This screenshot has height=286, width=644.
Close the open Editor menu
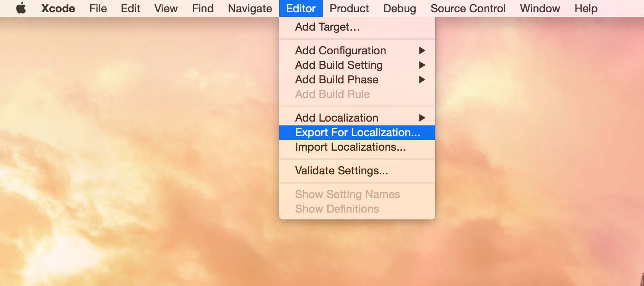tap(301, 8)
